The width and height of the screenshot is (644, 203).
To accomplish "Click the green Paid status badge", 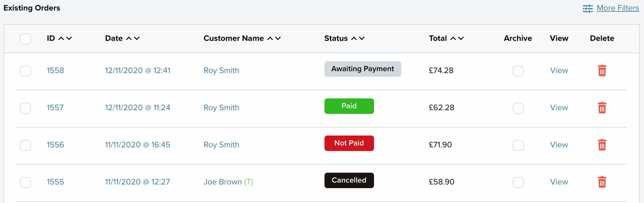I will pyautogui.click(x=349, y=106).
